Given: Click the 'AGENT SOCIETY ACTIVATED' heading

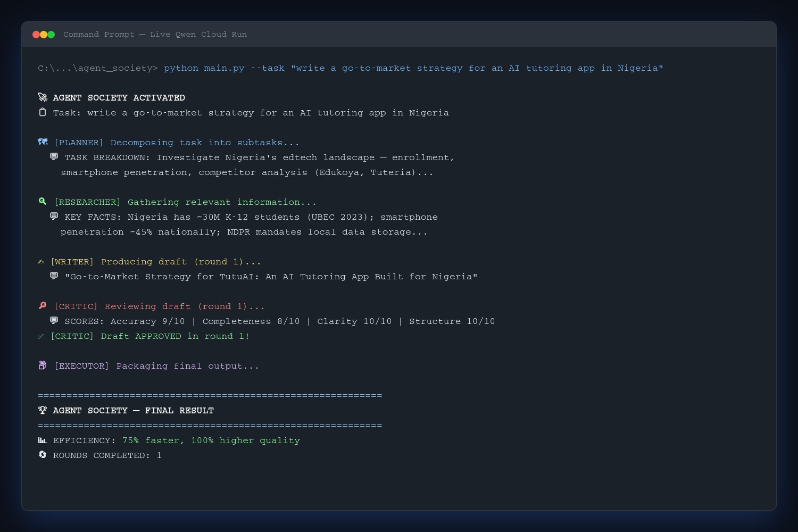Looking at the screenshot, I should [119, 98].
